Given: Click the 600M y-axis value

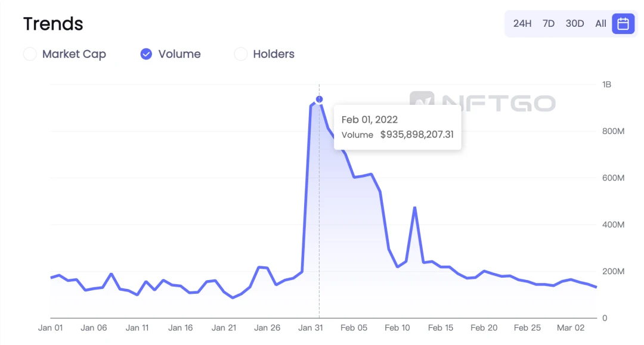Looking at the screenshot, I should click(x=613, y=178).
